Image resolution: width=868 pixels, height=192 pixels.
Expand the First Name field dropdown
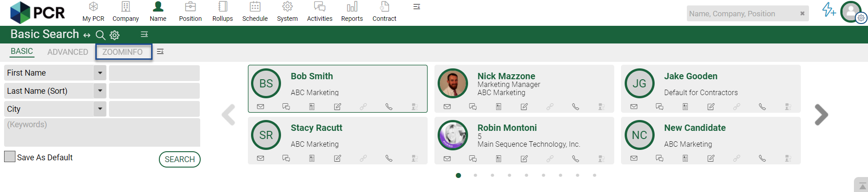[100, 73]
